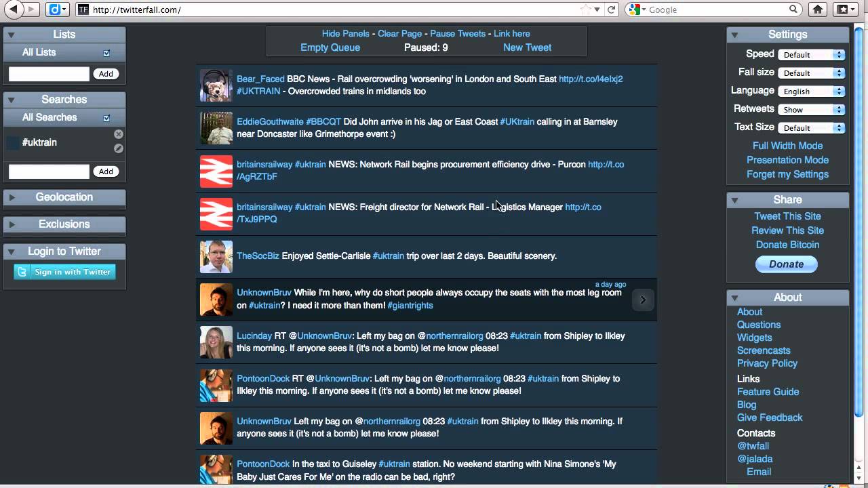
Task: Expand the Exclusions panel
Action: (x=11, y=224)
